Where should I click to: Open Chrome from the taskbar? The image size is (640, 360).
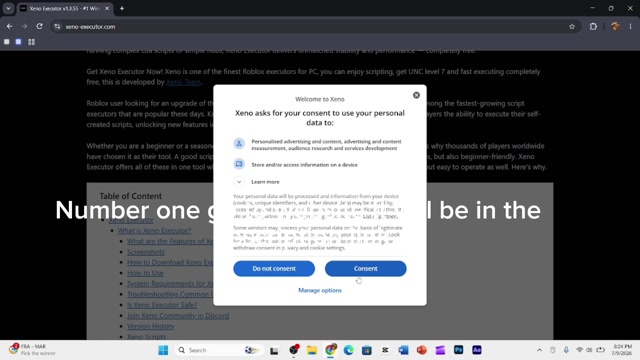(330, 350)
